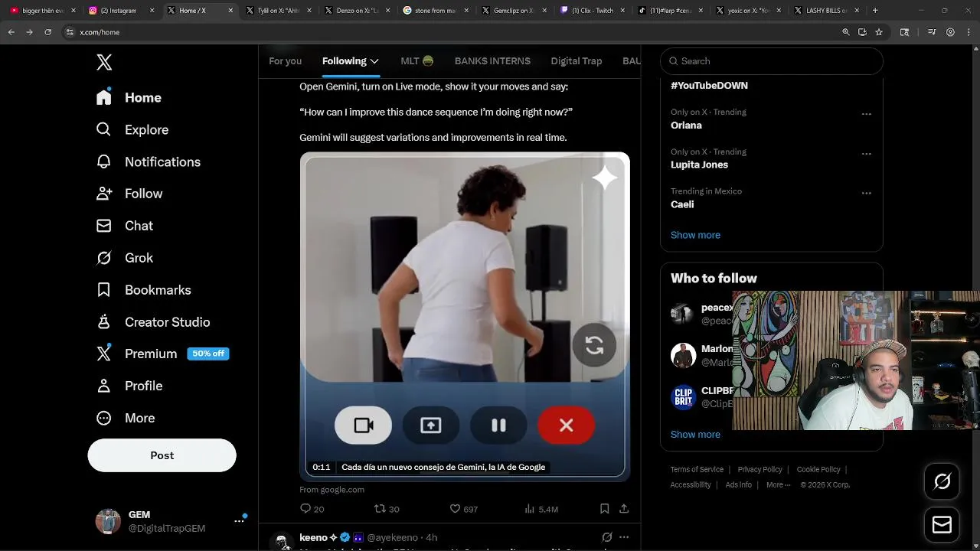The height and width of the screenshot is (551, 980).
Task: Click the screen share button in video
Action: tap(431, 425)
